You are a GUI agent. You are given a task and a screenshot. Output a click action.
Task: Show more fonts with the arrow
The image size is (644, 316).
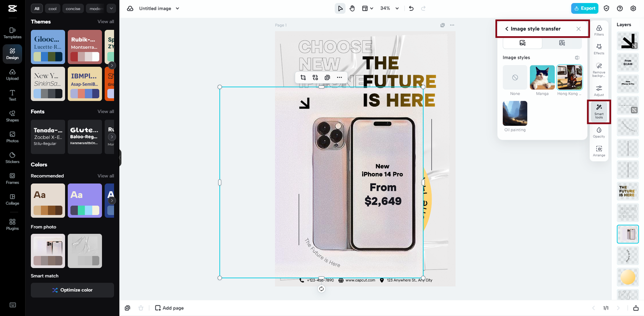(112, 137)
